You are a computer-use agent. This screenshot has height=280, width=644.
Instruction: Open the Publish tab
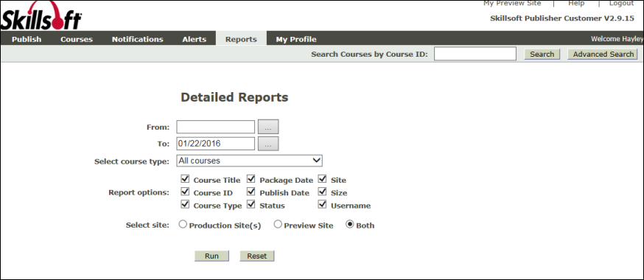point(27,39)
